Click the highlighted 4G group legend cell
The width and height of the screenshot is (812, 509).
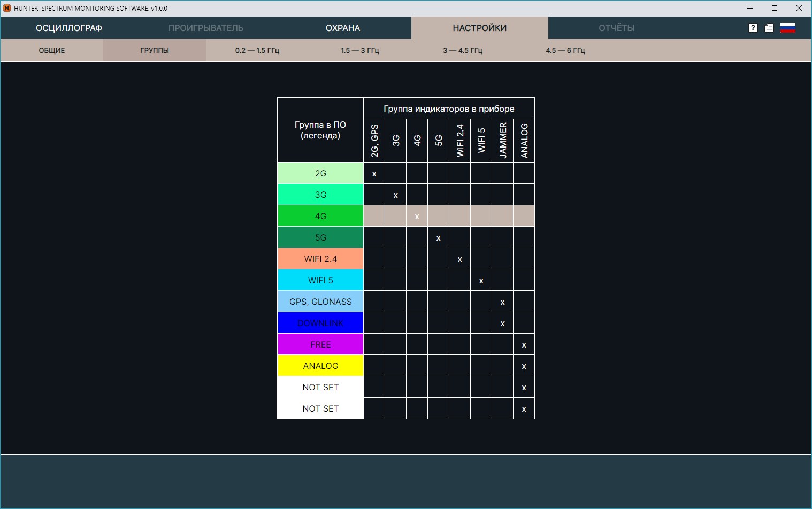click(x=320, y=216)
